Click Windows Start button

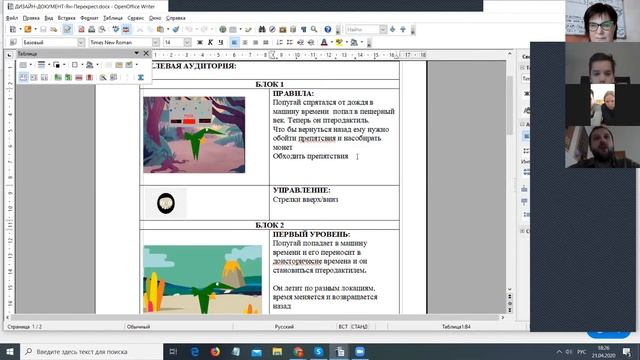point(10,351)
